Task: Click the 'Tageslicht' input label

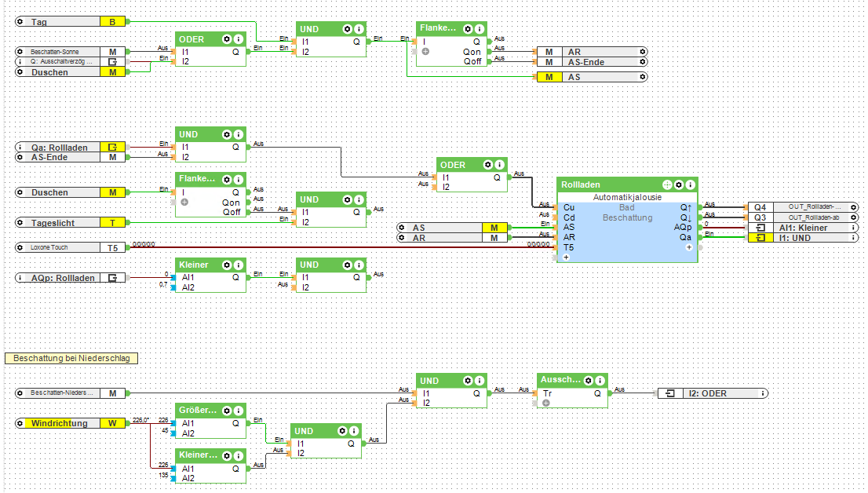Action: (x=53, y=223)
